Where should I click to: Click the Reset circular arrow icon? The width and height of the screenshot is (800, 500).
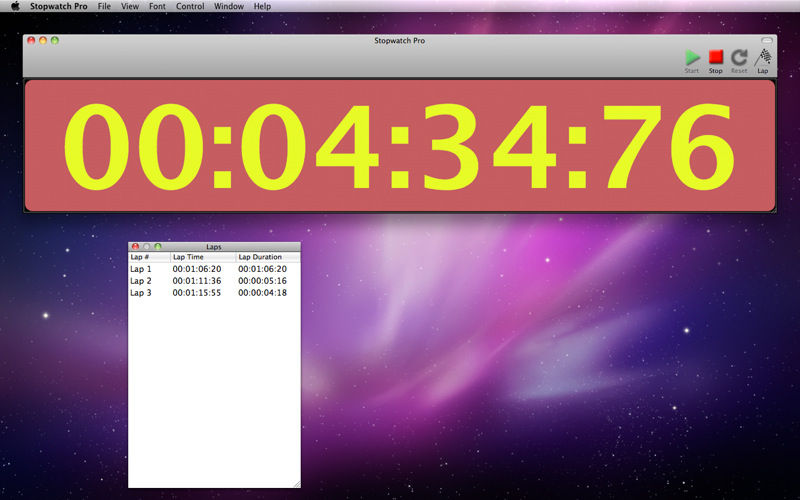[739, 57]
